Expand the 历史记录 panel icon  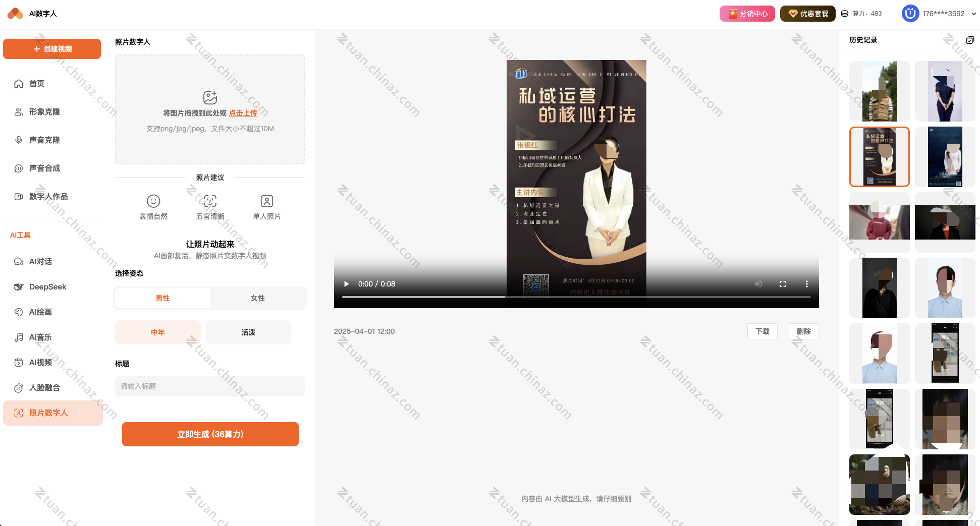pyautogui.click(x=970, y=40)
